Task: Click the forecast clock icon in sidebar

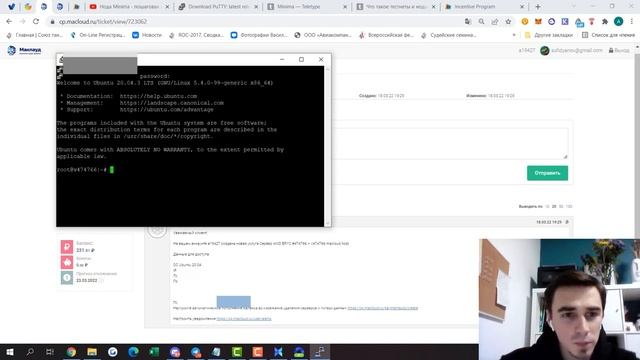Action: coord(67,278)
